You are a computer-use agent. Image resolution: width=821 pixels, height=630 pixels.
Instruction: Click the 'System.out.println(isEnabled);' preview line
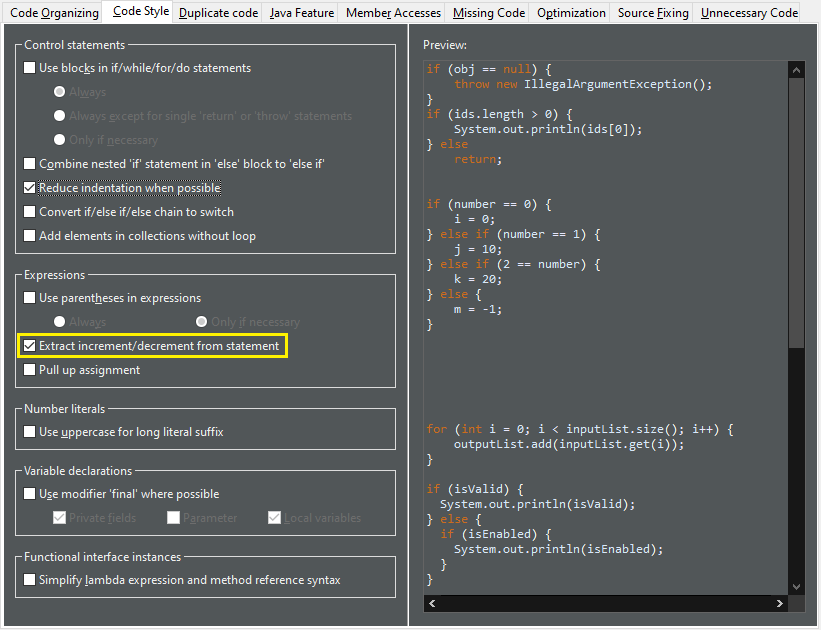559,549
